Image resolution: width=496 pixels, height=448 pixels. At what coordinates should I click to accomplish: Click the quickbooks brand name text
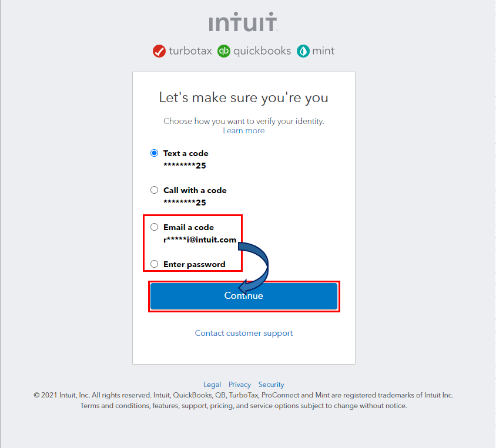point(262,51)
